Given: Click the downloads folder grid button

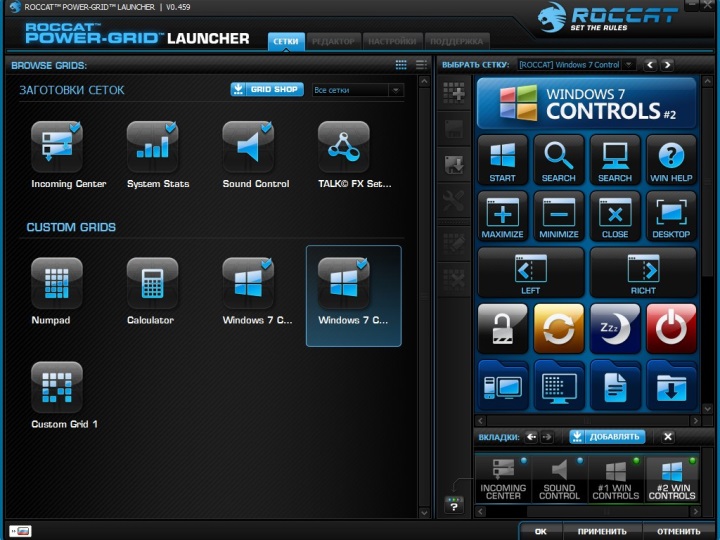Looking at the screenshot, I should click(671, 385).
